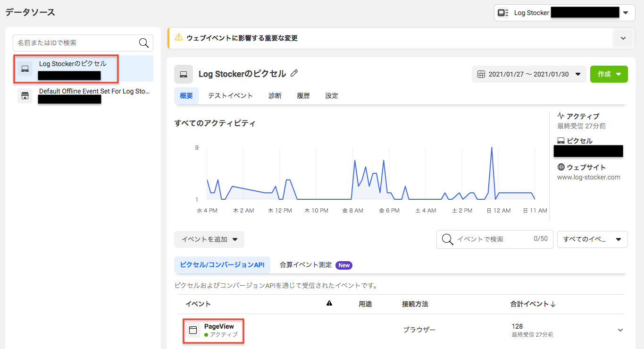The image size is (644, 349).
Task: Click the www.log-stocker.com website text
Action: click(x=589, y=178)
